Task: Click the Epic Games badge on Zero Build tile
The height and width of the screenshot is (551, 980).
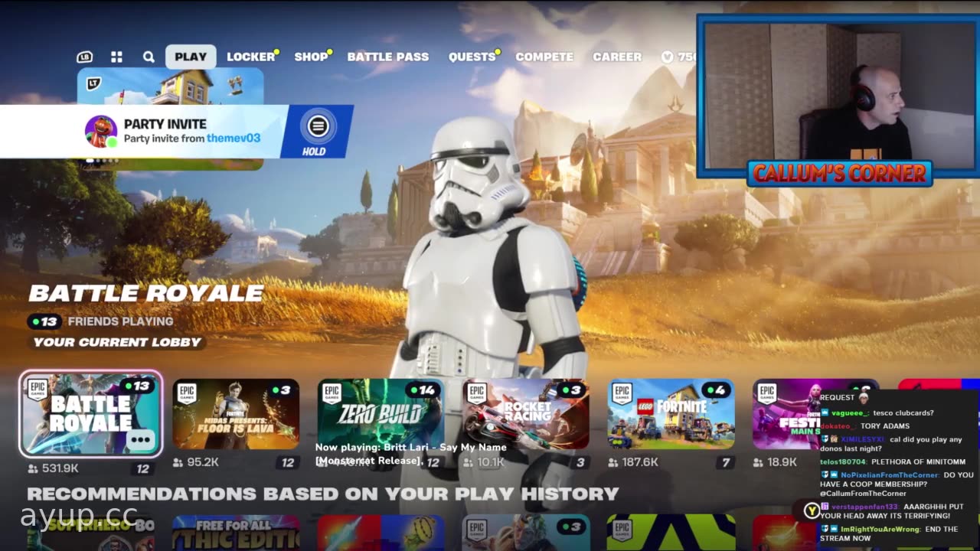Action: (x=331, y=393)
